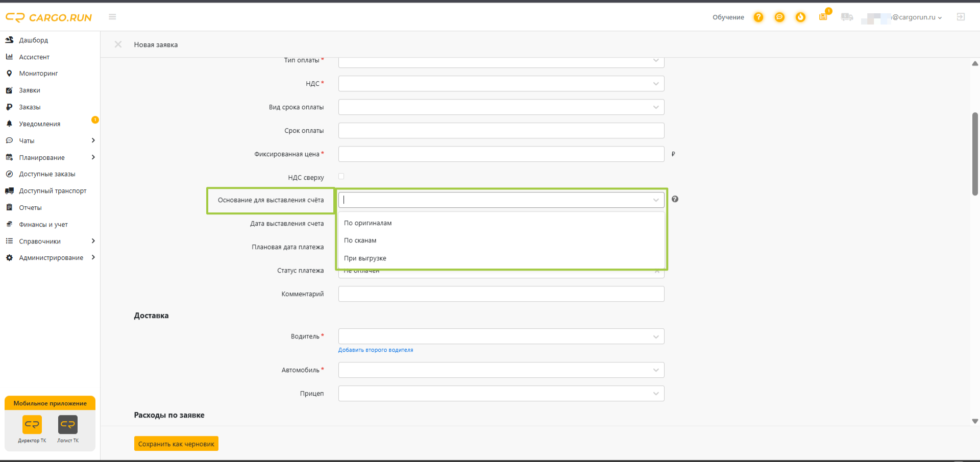Click the Финансы и учет coins icon

click(x=9, y=224)
